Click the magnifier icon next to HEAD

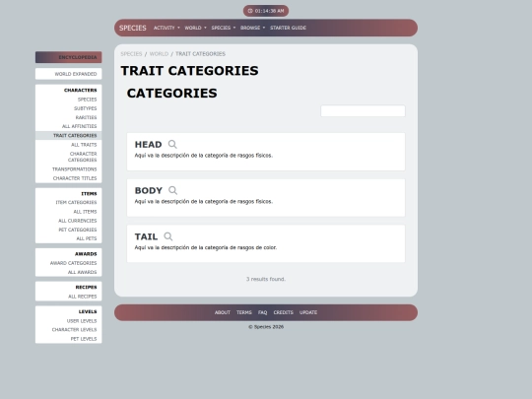[x=172, y=144]
